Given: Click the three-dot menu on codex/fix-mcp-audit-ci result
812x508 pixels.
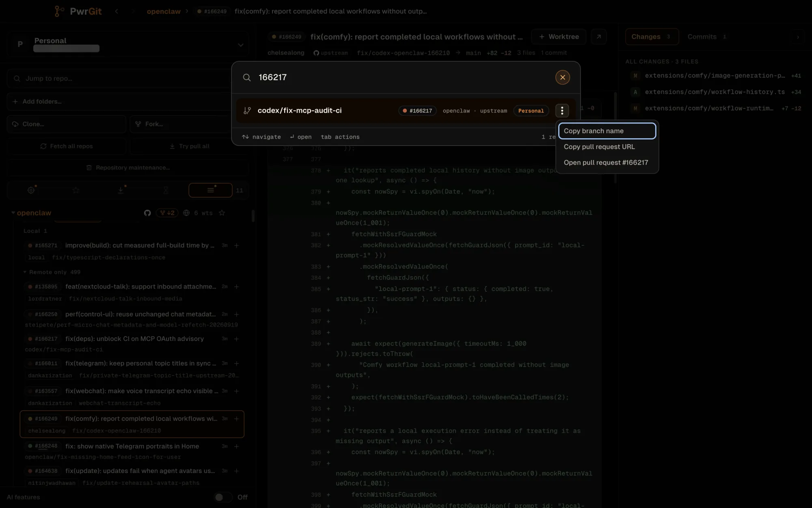Looking at the screenshot, I should pos(562,111).
